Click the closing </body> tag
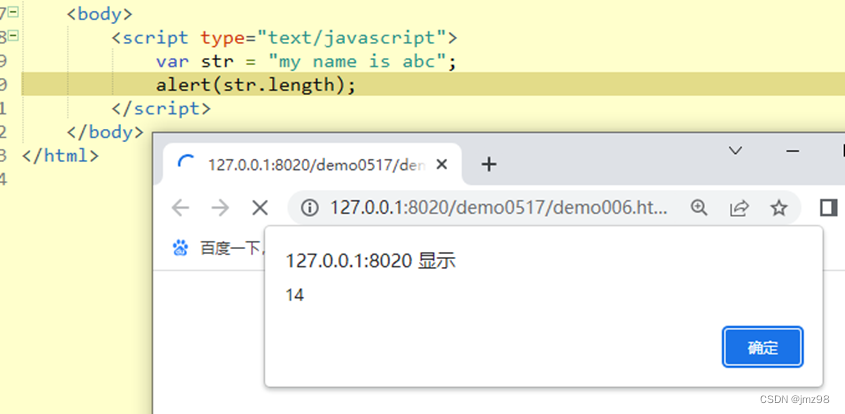 (x=105, y=132)
